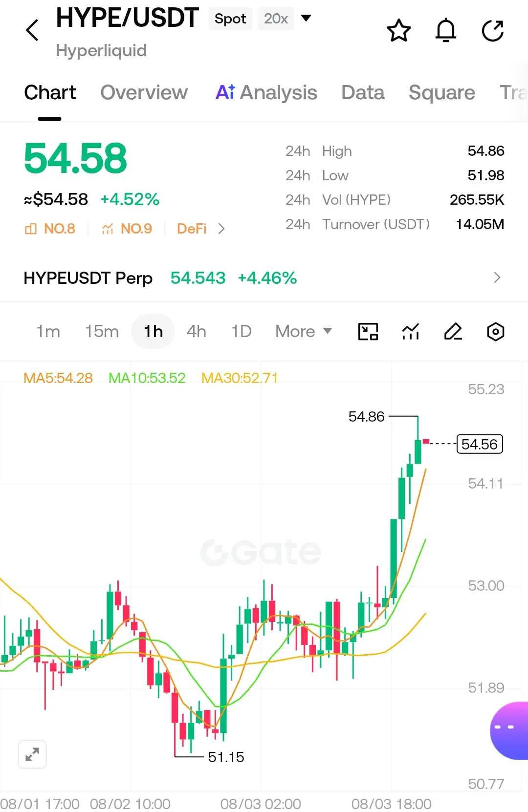Select the 4h timeframe
528x812 pixels.
pos(196,331)
